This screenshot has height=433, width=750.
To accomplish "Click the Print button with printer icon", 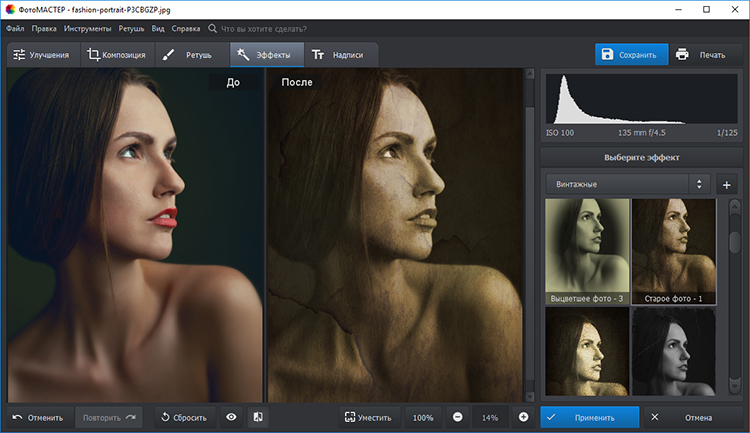I will tap(700, 54).
